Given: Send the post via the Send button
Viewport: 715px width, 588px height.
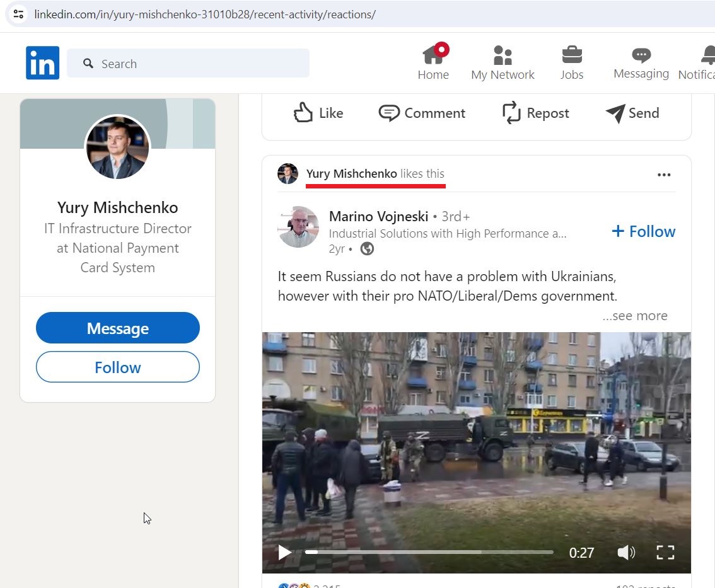Looking at the screenshot, I should coord(632,113).
